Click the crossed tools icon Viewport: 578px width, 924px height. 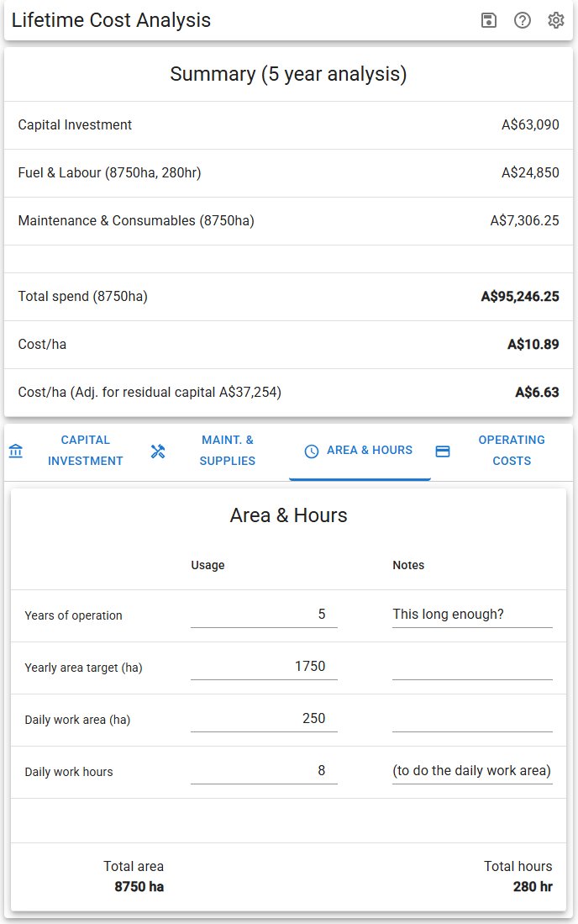point(158,451)
